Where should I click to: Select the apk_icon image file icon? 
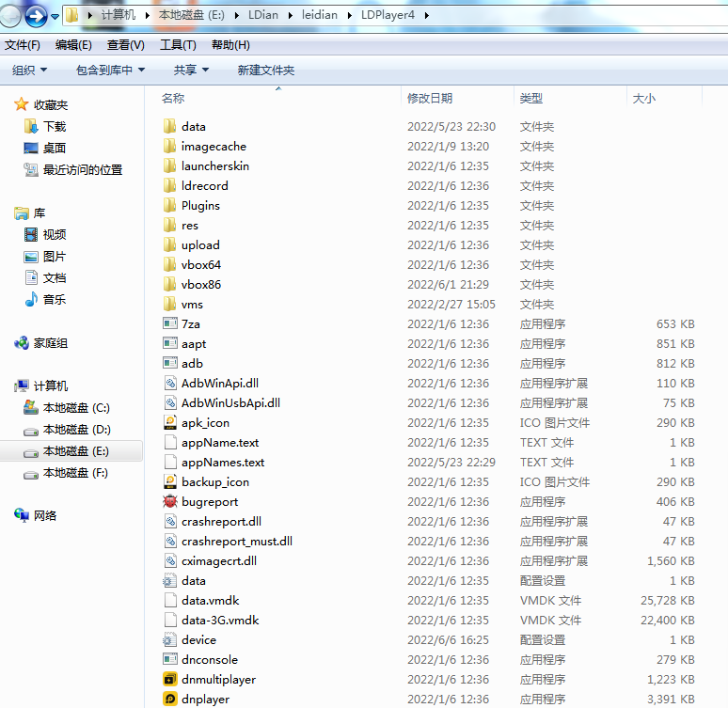click(x=170, y=422)
